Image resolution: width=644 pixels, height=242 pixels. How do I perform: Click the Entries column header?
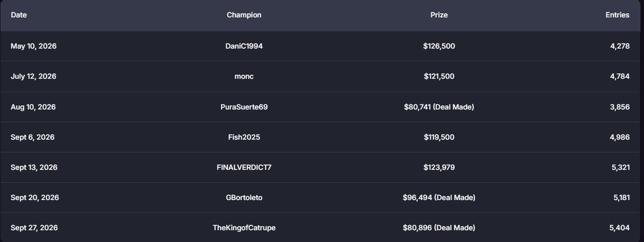pos(617,15)
